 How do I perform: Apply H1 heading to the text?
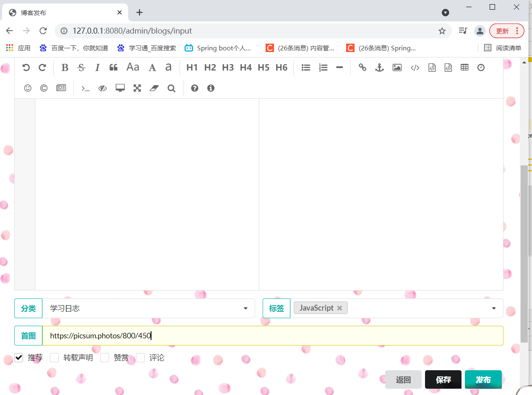tap(192, 67)
